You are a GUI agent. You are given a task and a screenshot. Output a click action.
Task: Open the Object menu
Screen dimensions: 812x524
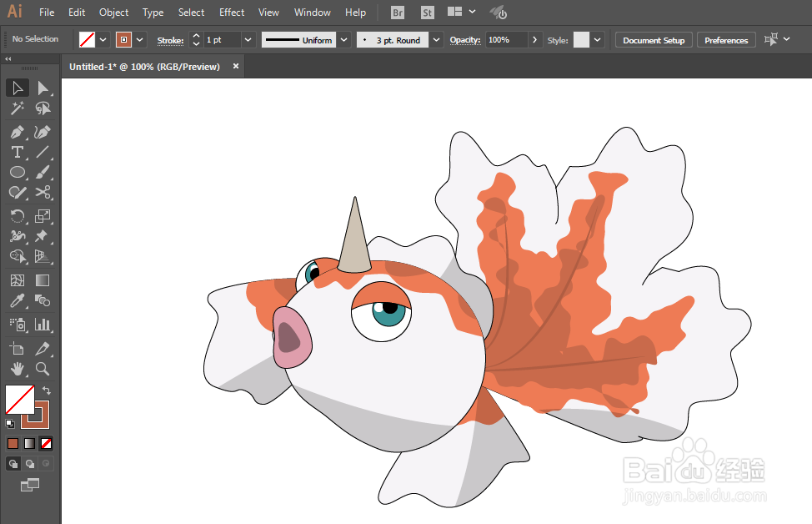pyautogui.click(x=114, y=12)
